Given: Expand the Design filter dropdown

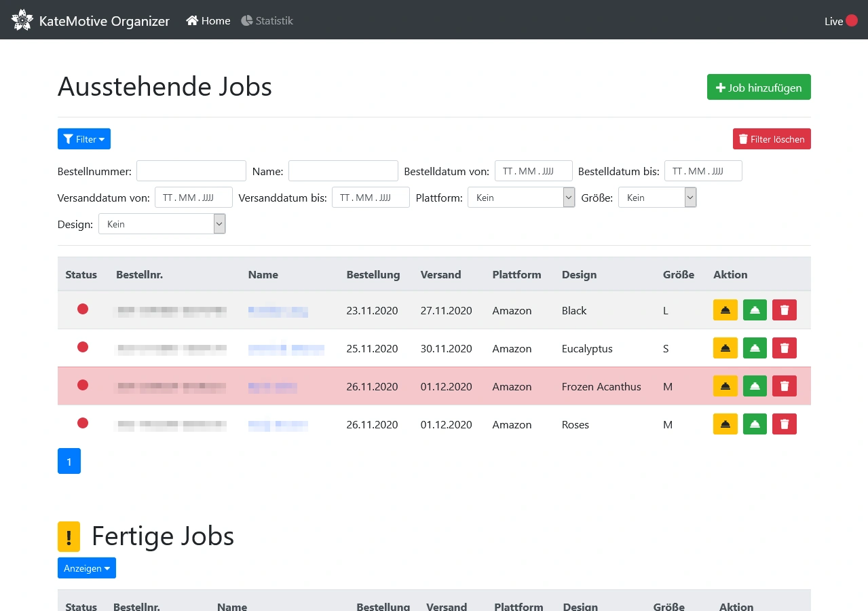Looking at the screenshot, I should (x=162, y=224).
